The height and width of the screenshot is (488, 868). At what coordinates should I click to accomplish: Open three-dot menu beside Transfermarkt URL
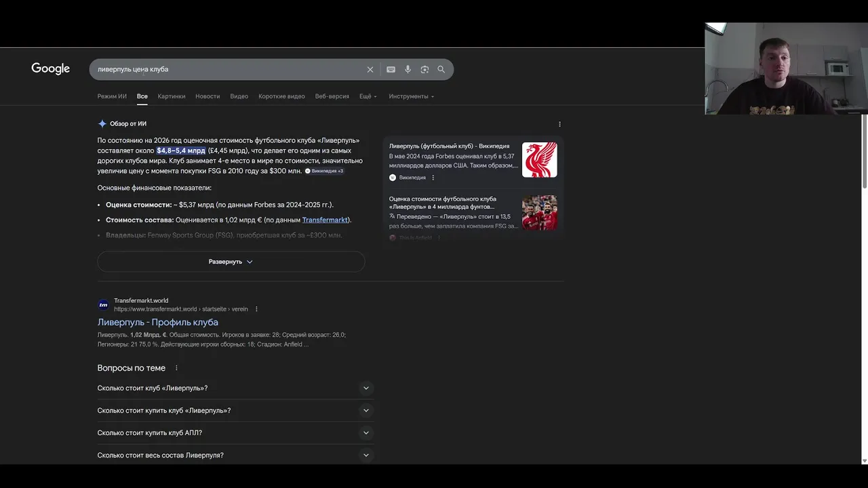(x=256, y=309)
